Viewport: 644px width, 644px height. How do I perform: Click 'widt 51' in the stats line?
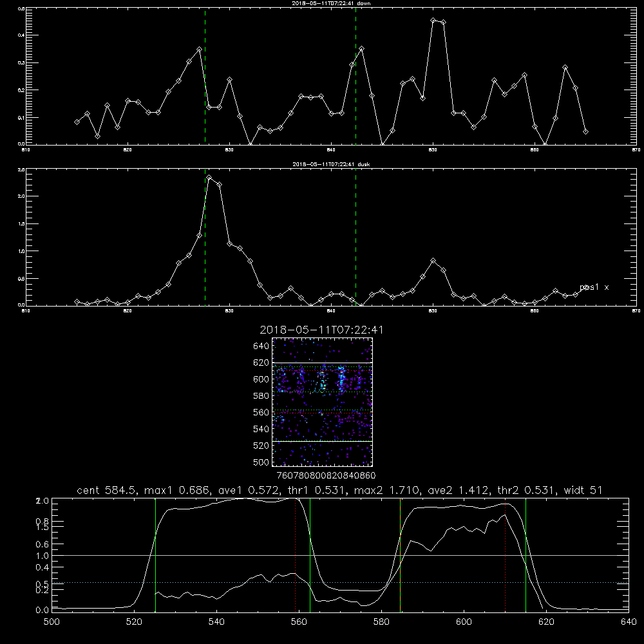[583, 490]
